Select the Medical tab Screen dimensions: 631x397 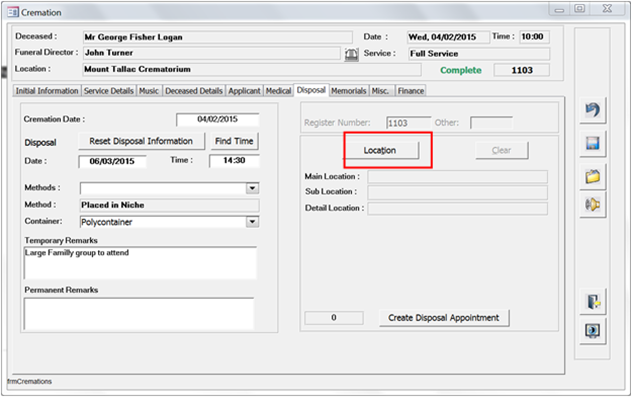point(278,91)
